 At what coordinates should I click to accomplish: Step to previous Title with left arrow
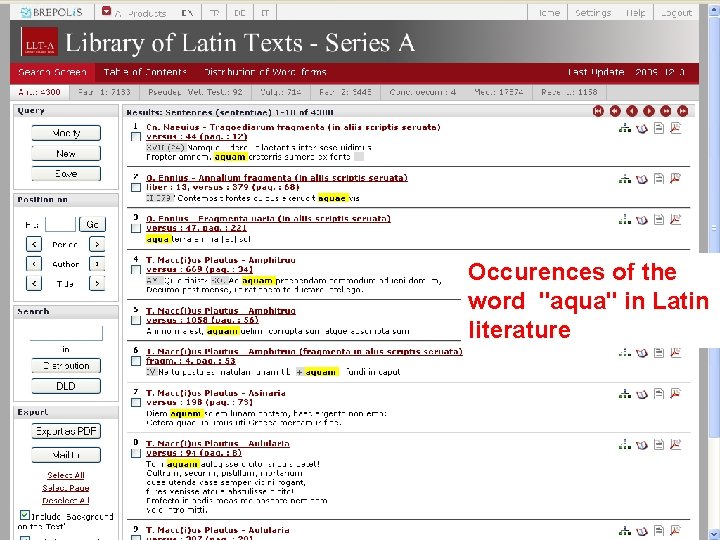[34, 283]
